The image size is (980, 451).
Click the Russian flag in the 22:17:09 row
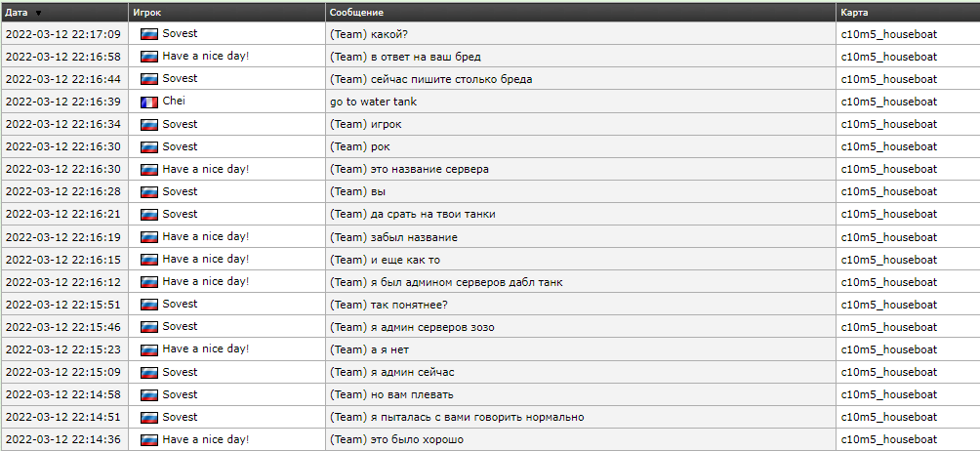[149, 33]
